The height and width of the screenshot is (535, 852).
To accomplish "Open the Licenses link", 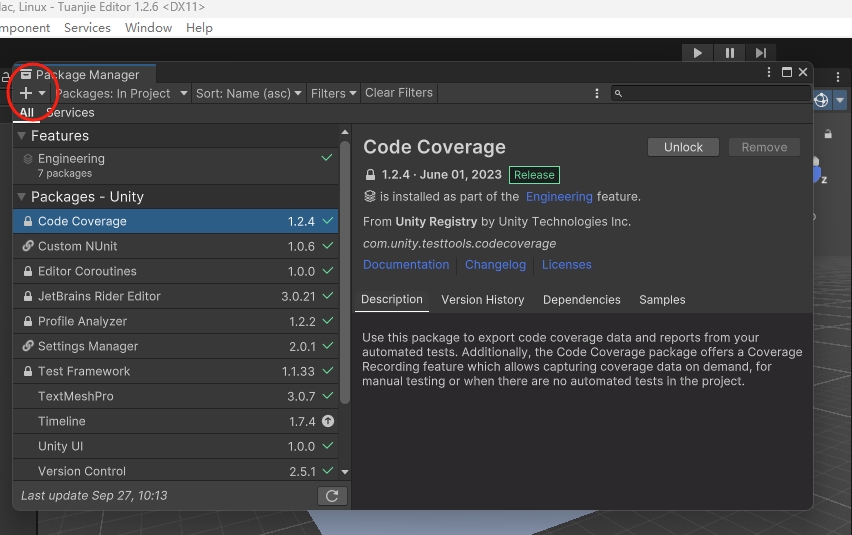I will click(567, 265).
